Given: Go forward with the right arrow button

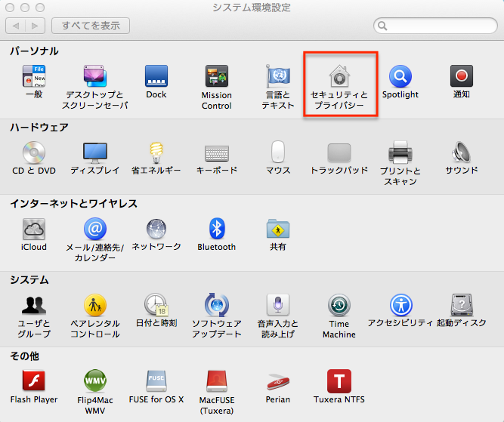Looking at the screenshot, I should [x=35, y=26].
